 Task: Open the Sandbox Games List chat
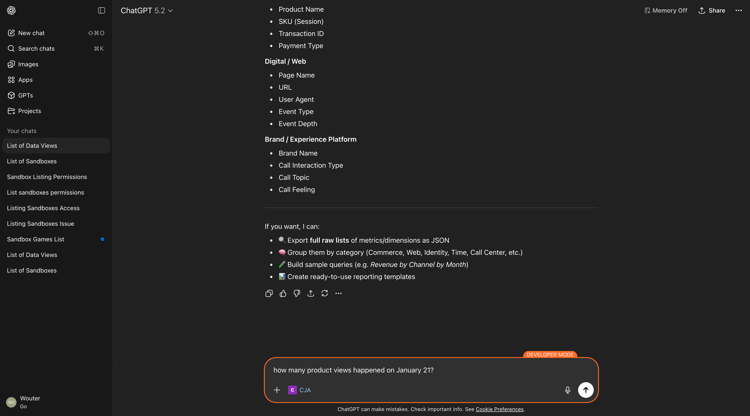(56, 240)
